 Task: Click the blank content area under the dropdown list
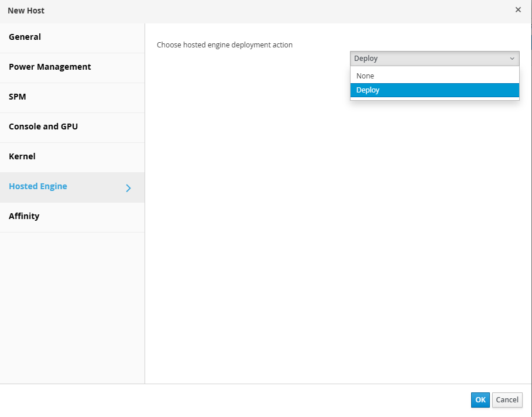coord(338,234)
